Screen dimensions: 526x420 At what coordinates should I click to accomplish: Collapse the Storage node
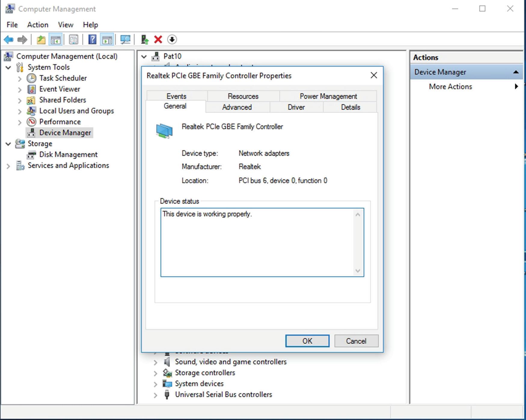(8, 144)
